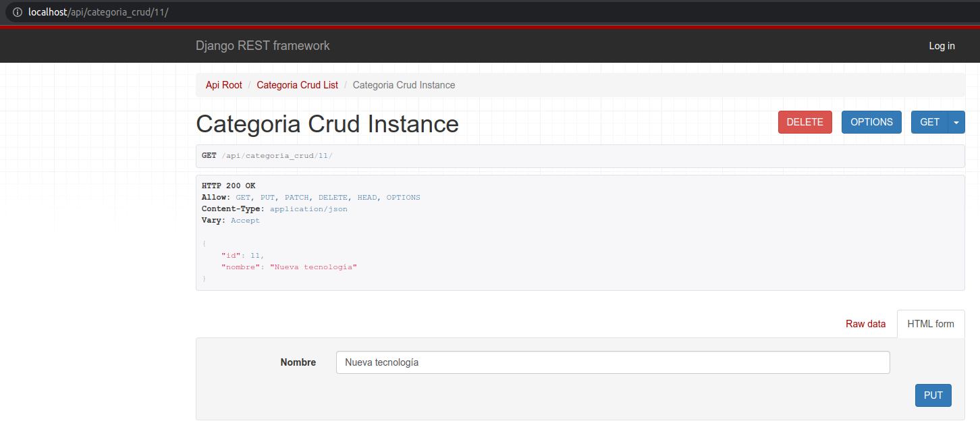Click the site information icon in address bar

click(18, 12)
